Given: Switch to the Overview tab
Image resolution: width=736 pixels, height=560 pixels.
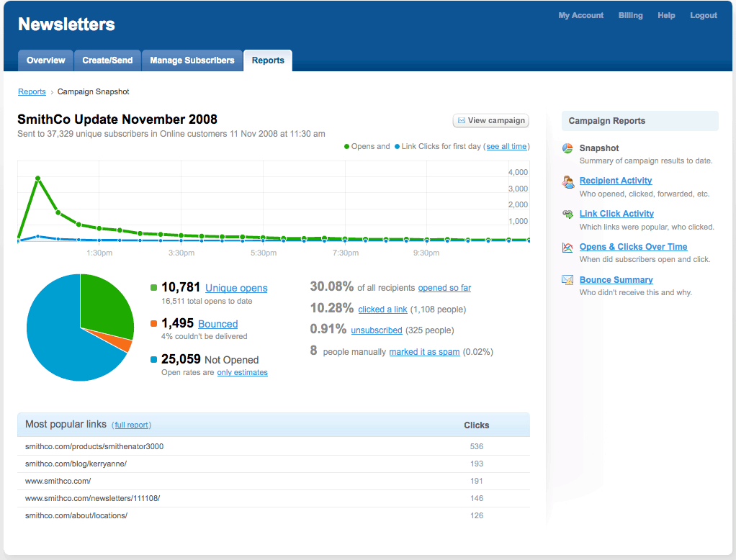Looking at the screenshot, I should [x=45, y=60].
